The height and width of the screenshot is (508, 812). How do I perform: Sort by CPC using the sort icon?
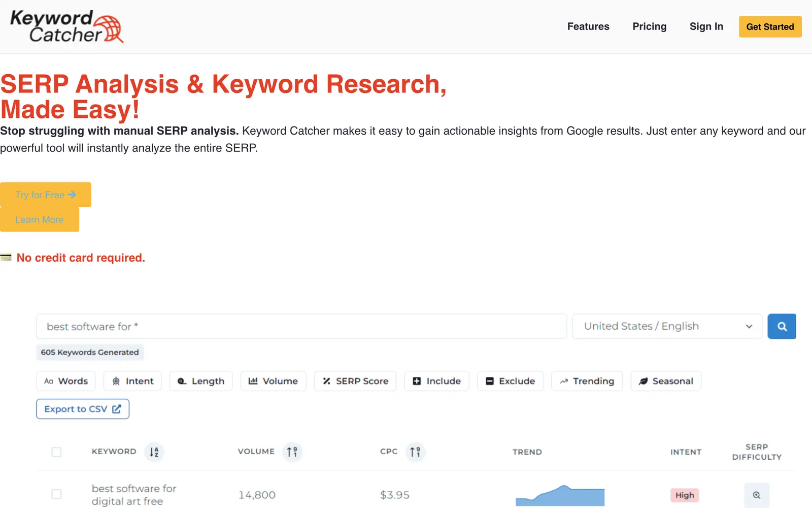[x=415, y=452]
